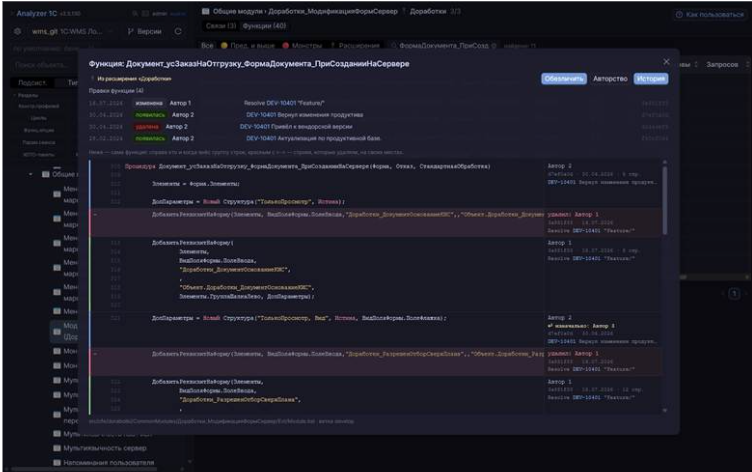Click the refresh icon next to Версии
Image resolution: width=752 pixels, height=472 pixels.
coord(178,31)
